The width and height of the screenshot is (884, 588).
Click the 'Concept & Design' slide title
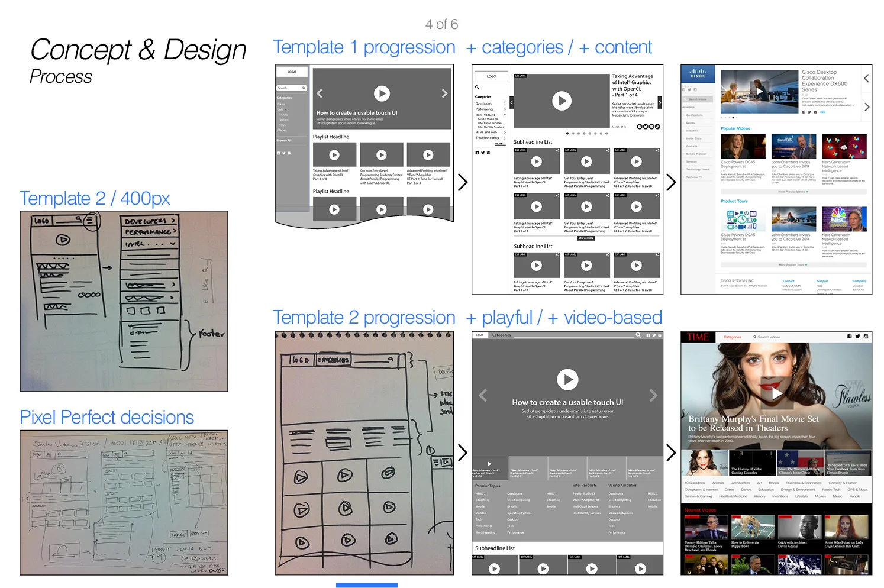(x=138, y=50)
